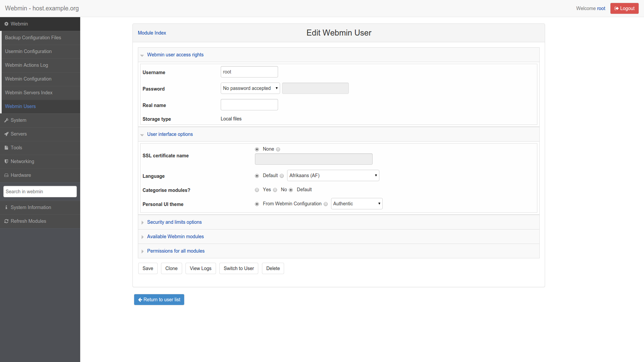Viewport: 644px width, 362px height.
Task: Expand Available Webmin modules section
Action: point(175,237)
